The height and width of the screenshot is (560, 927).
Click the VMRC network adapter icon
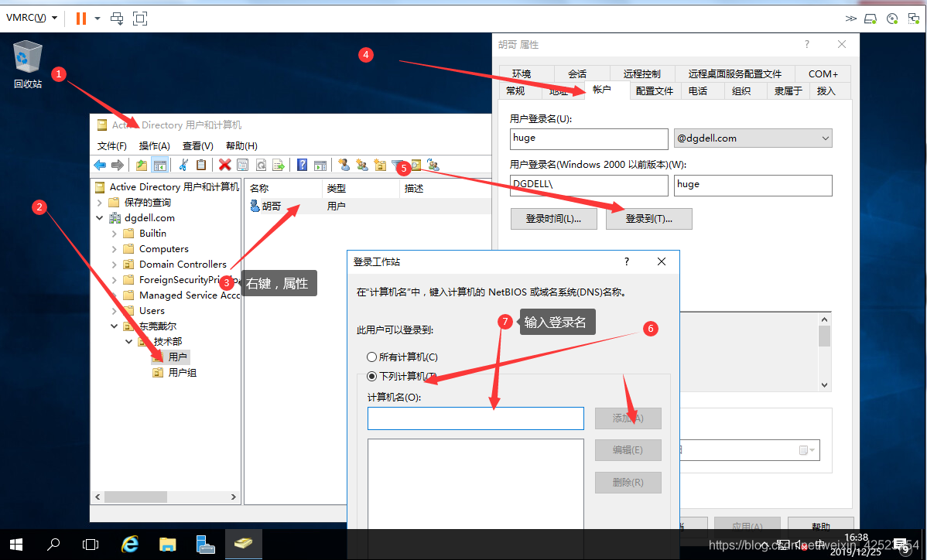click(x=914, y=19)
